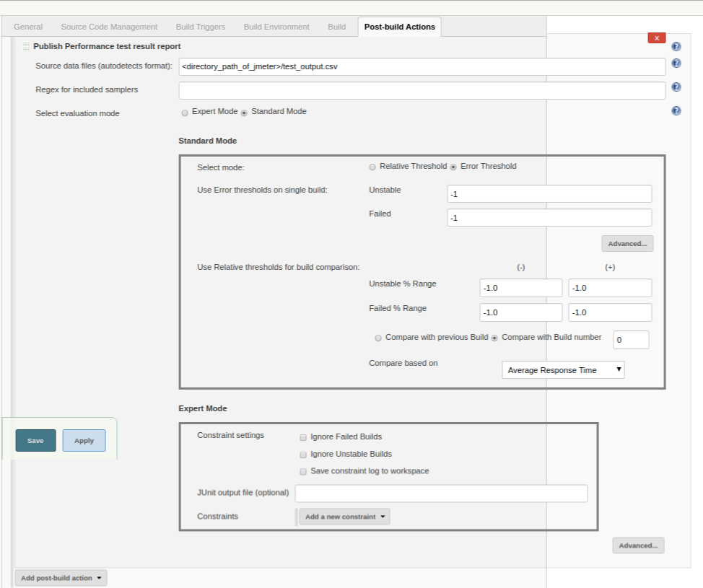Go to Build Triggers tab
The height and width of the screenshot is (588, 703).
coord(200,27)
